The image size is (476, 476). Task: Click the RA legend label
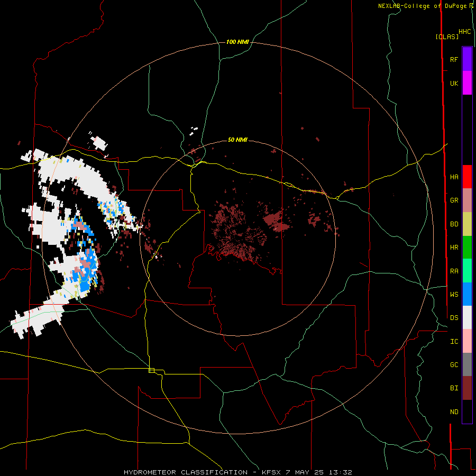[454, 271]
